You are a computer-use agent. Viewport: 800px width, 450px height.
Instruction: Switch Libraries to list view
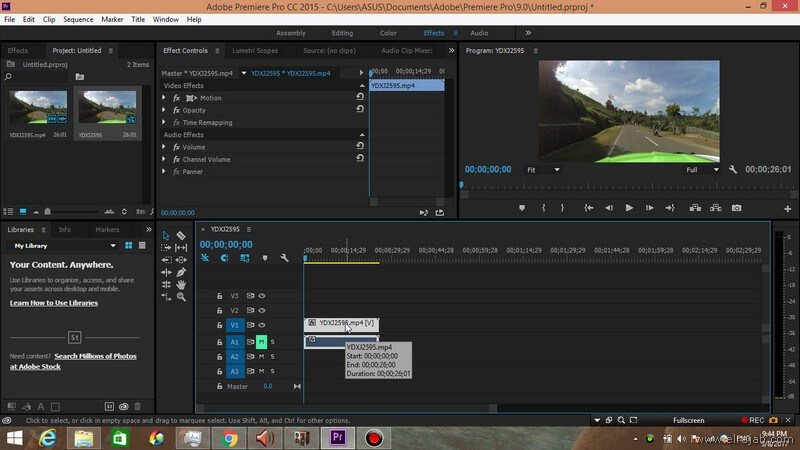pos(142,245)
